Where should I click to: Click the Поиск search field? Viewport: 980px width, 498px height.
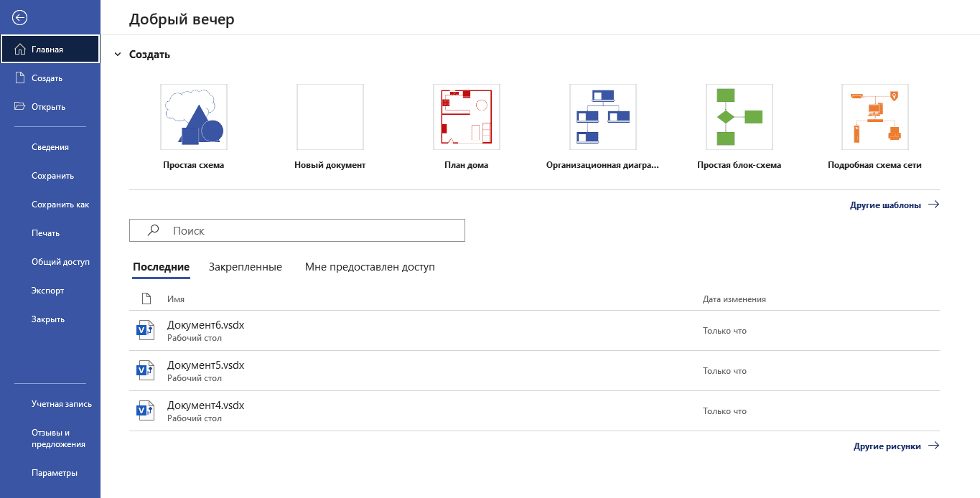coord(297,231)
